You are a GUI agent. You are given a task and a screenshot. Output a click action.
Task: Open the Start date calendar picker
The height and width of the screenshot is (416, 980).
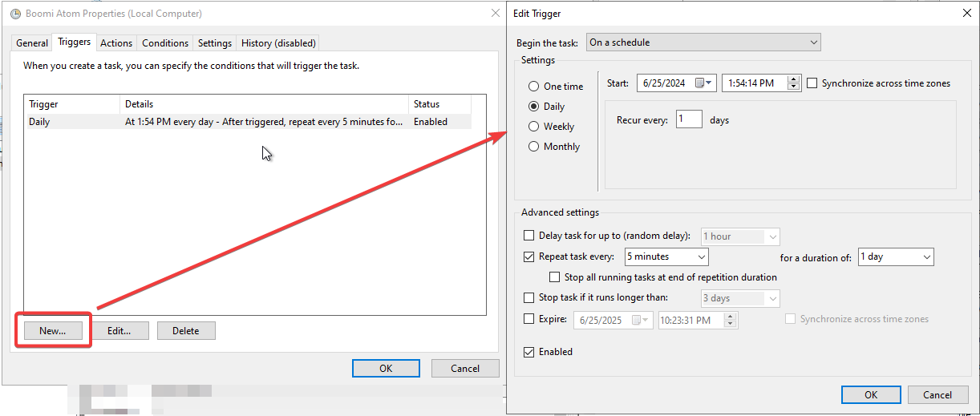704,83
